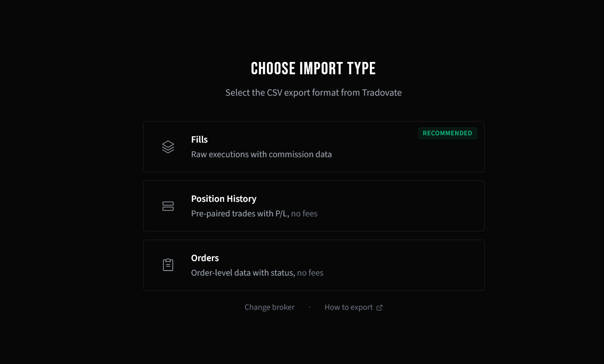Click the layers glyph inside the recommended card

[x=168, y=147]
